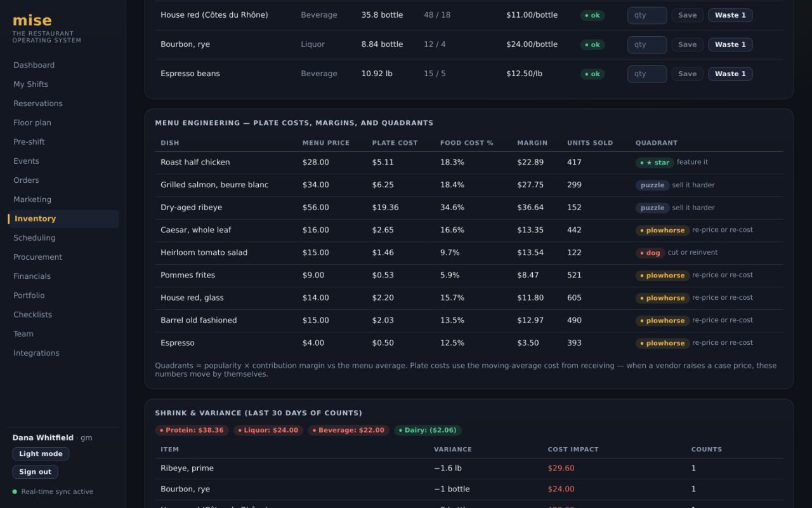Click the puzzle badge for Dry-aged ribeye
The image size is (812, 508).
click(x=652, y=208)
